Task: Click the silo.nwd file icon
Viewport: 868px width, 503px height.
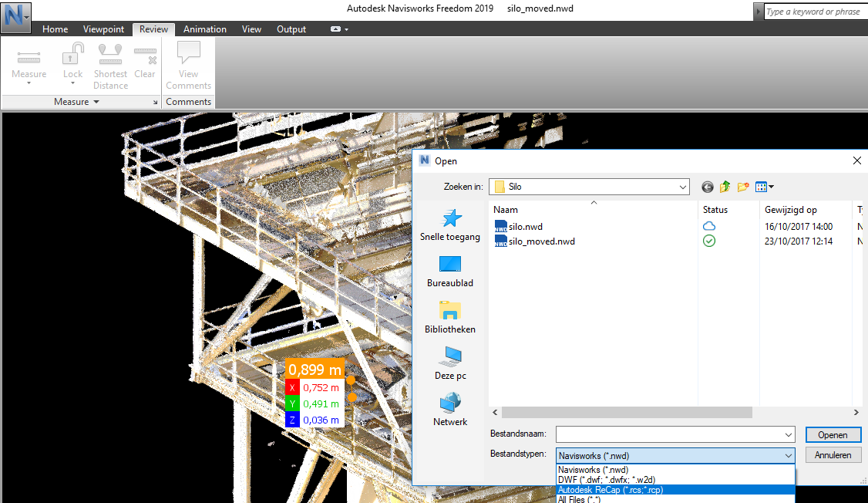Action: pyautogui.click(x=500, y=227)
